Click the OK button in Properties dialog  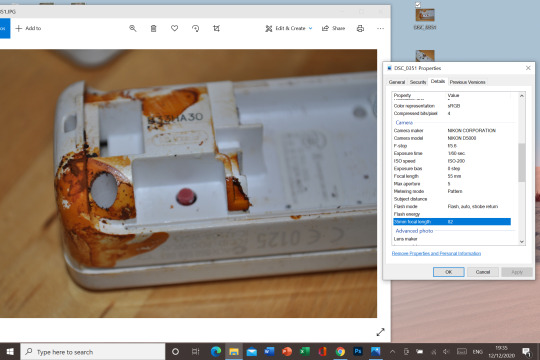(x=448, y=272)
